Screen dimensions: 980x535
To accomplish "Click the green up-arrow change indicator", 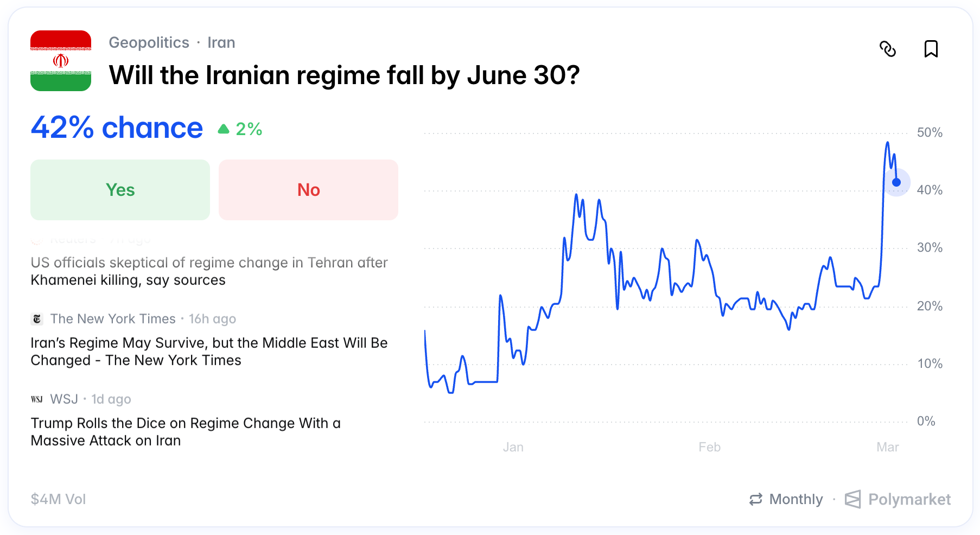I will (224, 129).
